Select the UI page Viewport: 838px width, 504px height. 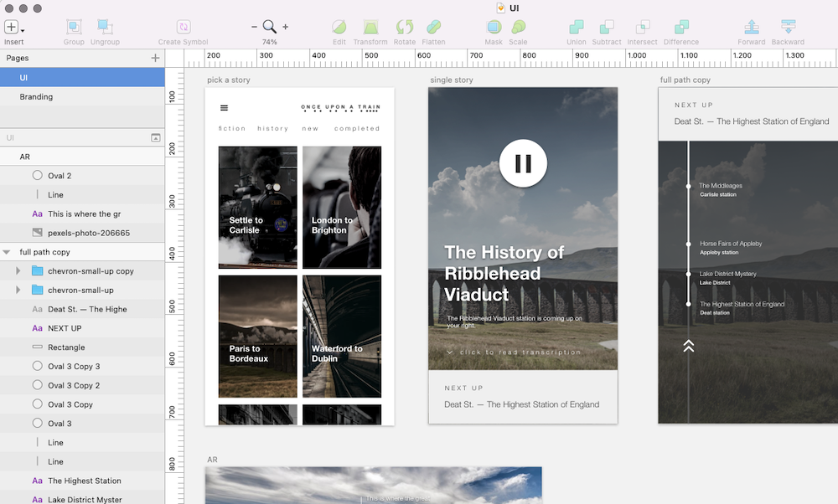tap(82, 77)
